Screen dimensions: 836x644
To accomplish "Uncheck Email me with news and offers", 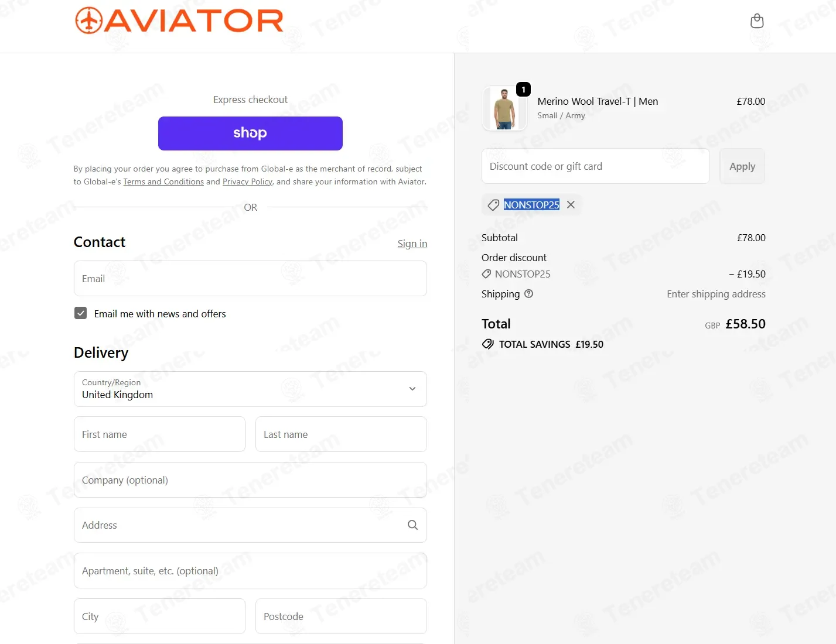I will [x=81, y=313].
